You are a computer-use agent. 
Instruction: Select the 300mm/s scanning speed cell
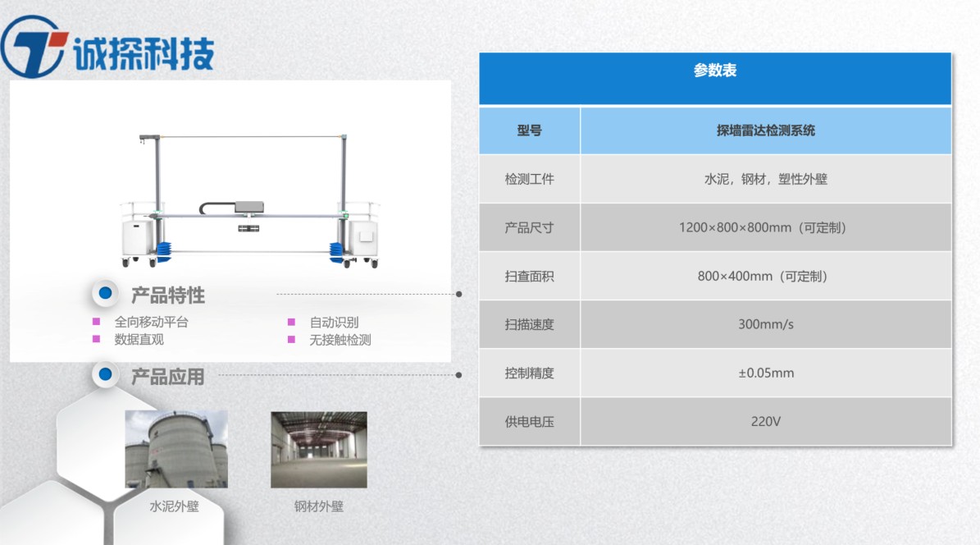(x=763, y=323)
